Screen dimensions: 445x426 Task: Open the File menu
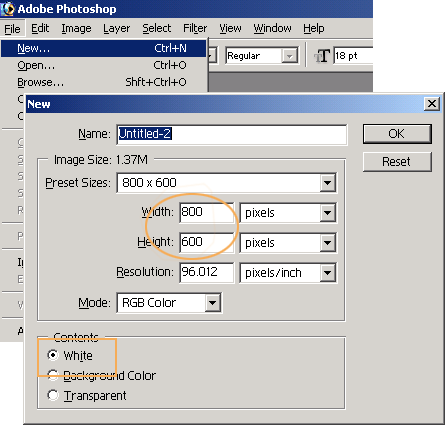[12, 29]
